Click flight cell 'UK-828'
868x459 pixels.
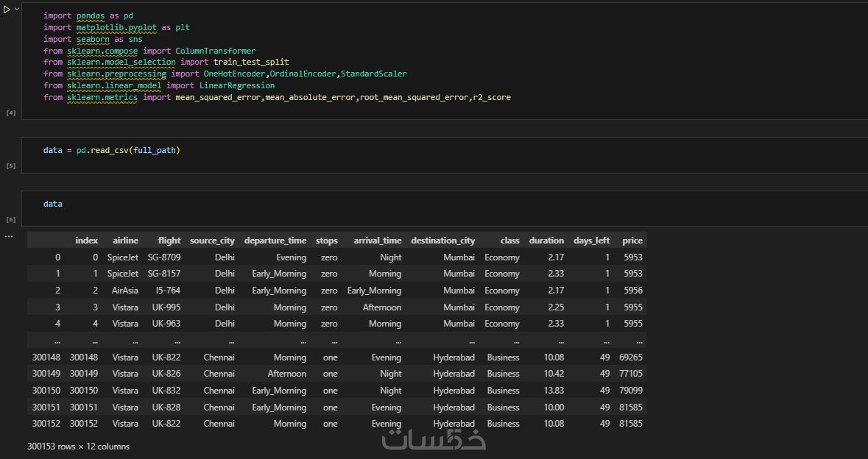(166, 408)
